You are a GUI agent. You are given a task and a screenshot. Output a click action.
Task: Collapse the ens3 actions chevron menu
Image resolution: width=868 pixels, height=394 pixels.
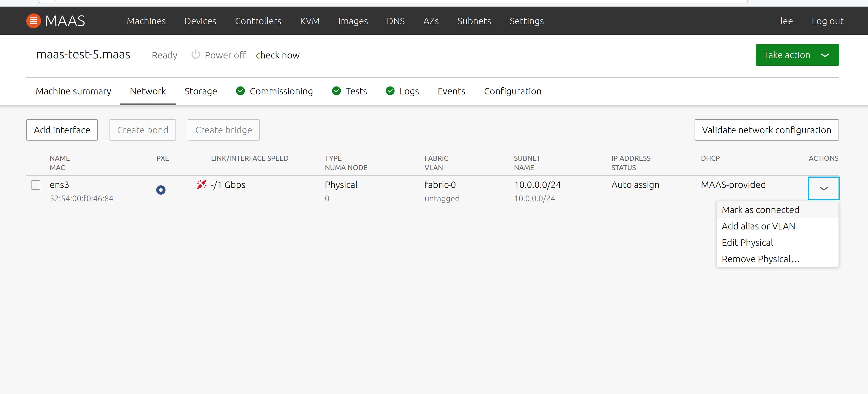click(823, 188)
